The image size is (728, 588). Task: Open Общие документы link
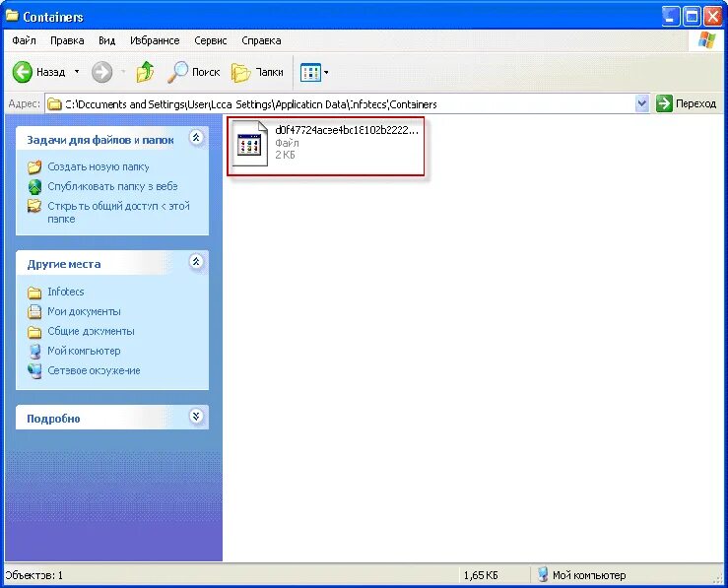click(91, 331)
